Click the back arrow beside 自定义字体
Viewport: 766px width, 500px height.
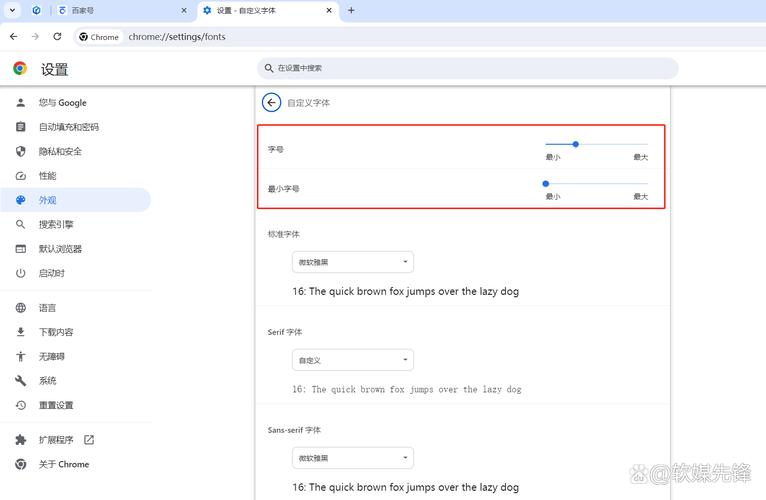(x=271, y=103)
